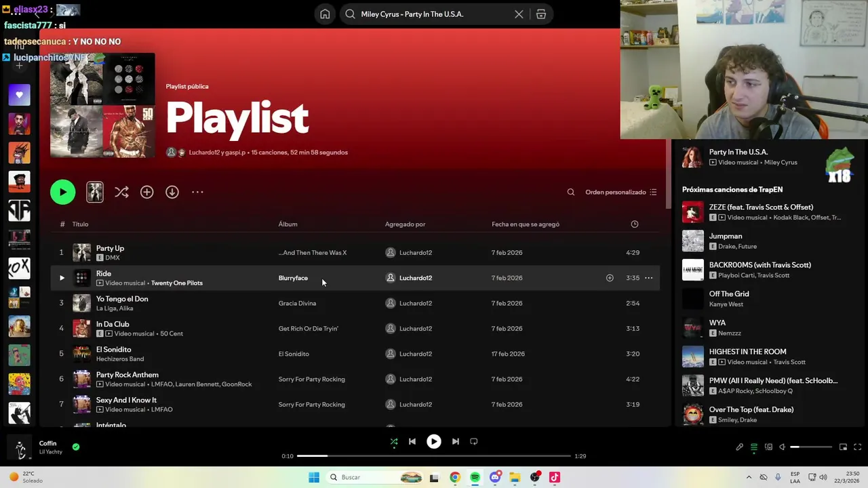Open Lil Yachty artist link in player
868x488 pixels.
click(x=51, y=452)
